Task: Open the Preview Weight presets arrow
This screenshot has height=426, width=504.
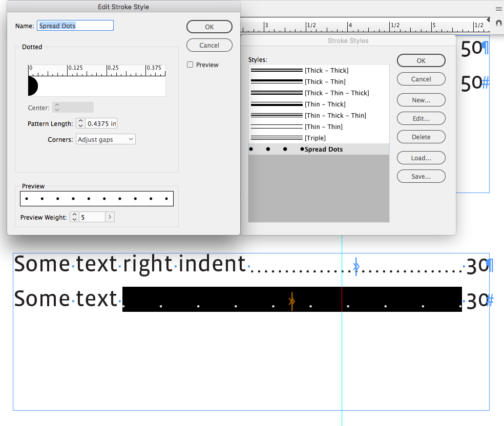Action: click(x=110, y=217)
